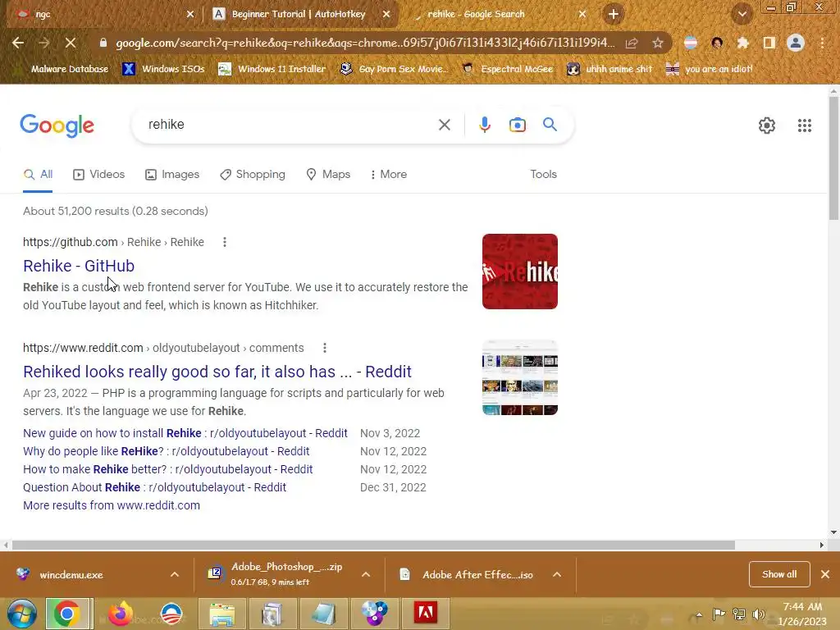Click the volume icon in system tray
This screenshot has width=840, height=630.
click(758, 614)
